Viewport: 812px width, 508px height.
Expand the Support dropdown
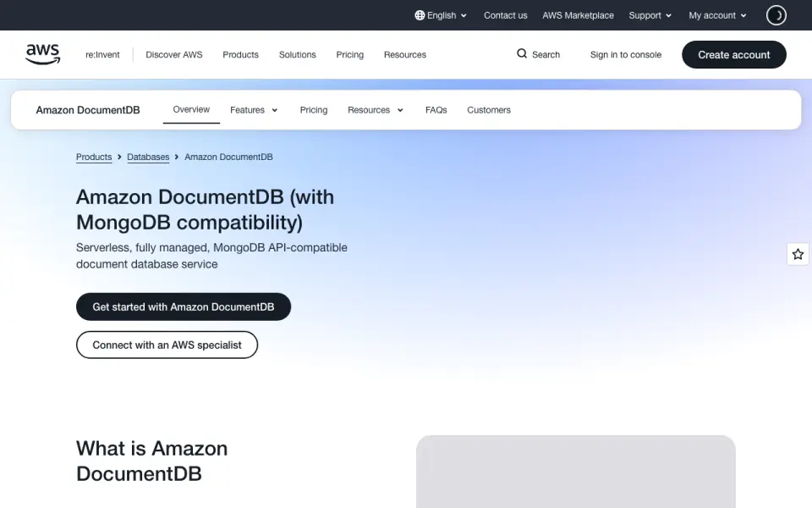[650, 15]
